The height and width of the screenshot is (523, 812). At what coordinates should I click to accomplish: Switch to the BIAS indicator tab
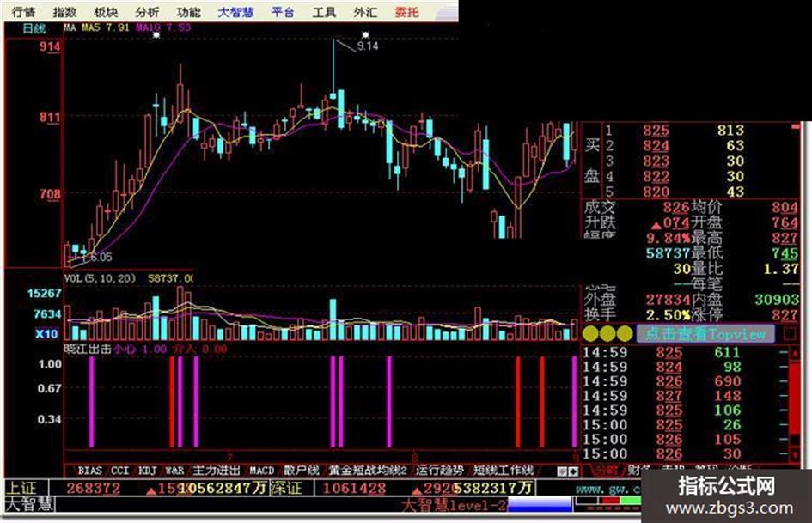90,470
